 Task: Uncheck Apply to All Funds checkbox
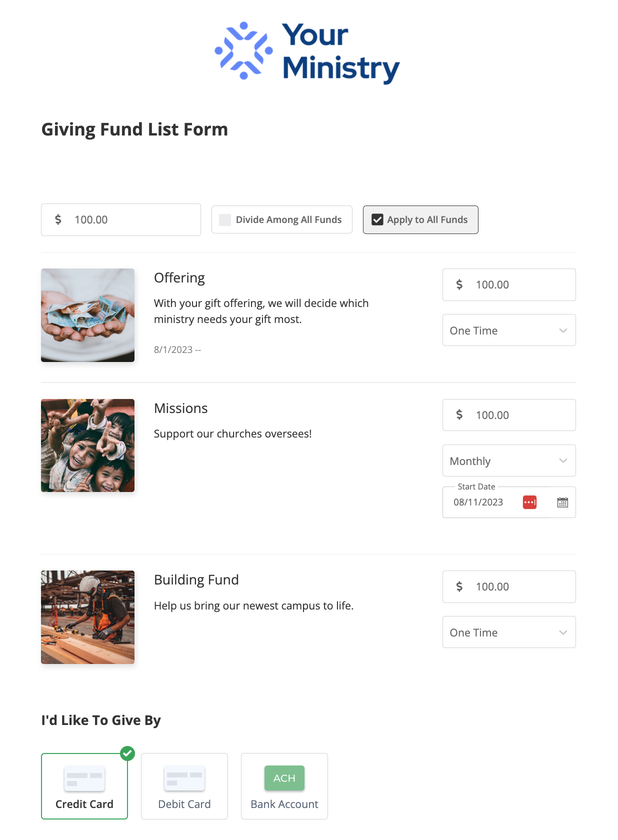(377, 220)
